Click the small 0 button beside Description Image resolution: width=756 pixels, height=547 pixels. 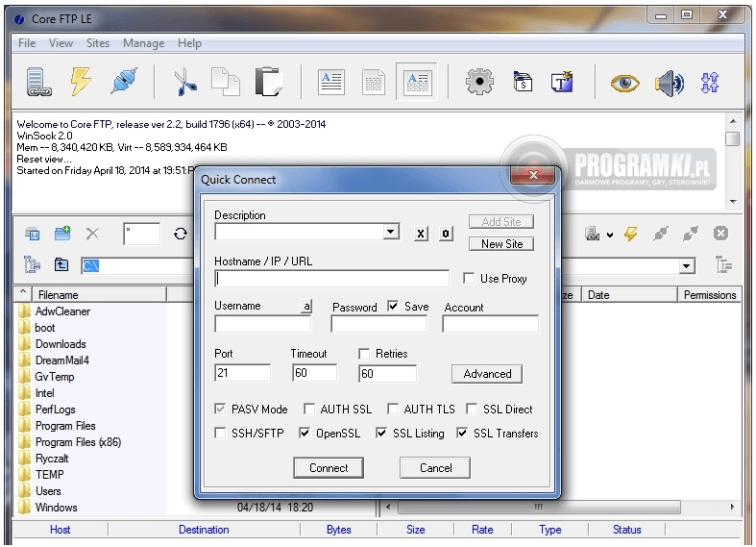click(x=446, y=234)
